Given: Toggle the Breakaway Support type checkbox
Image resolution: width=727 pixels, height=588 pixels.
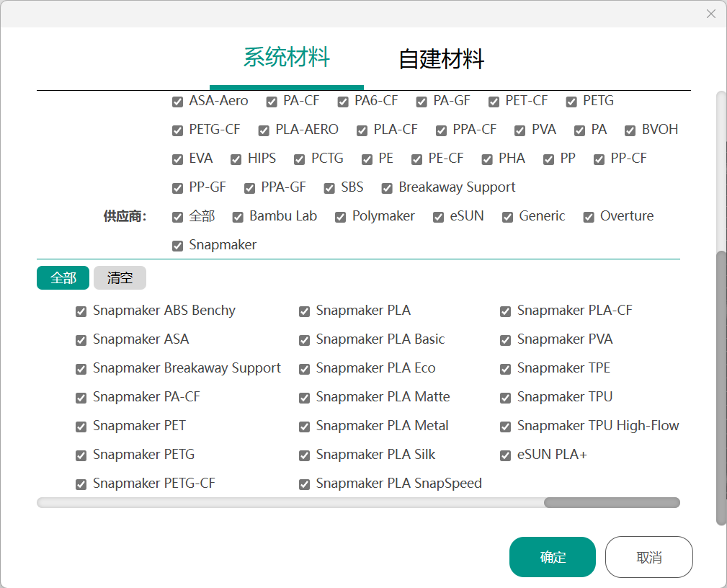Looking at the screenshot, I should (x=387, y=188).
